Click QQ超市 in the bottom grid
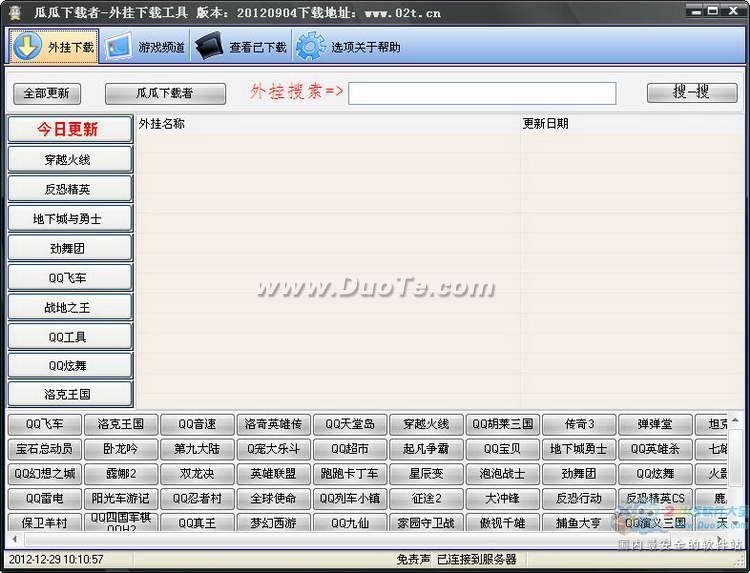750x573 pixels. point(350,449)
